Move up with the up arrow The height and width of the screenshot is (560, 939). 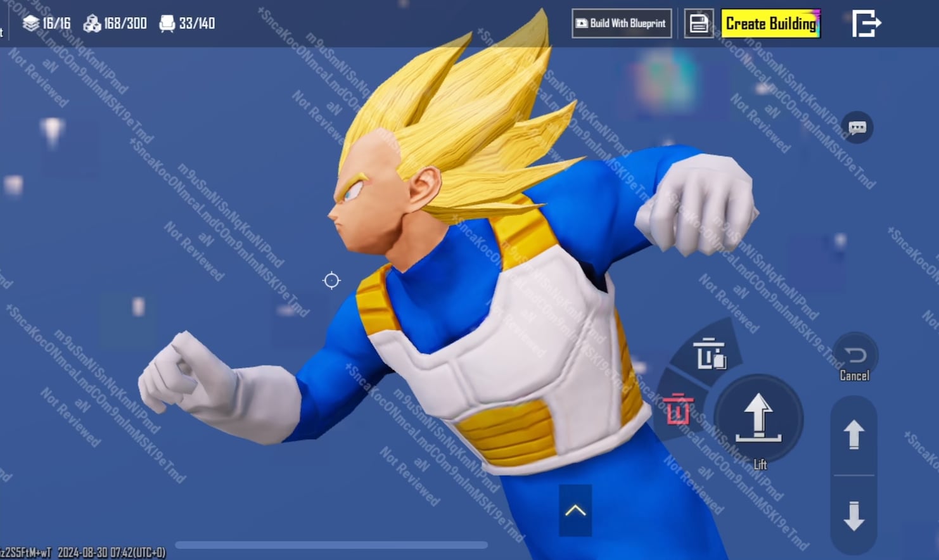(854, 435)
